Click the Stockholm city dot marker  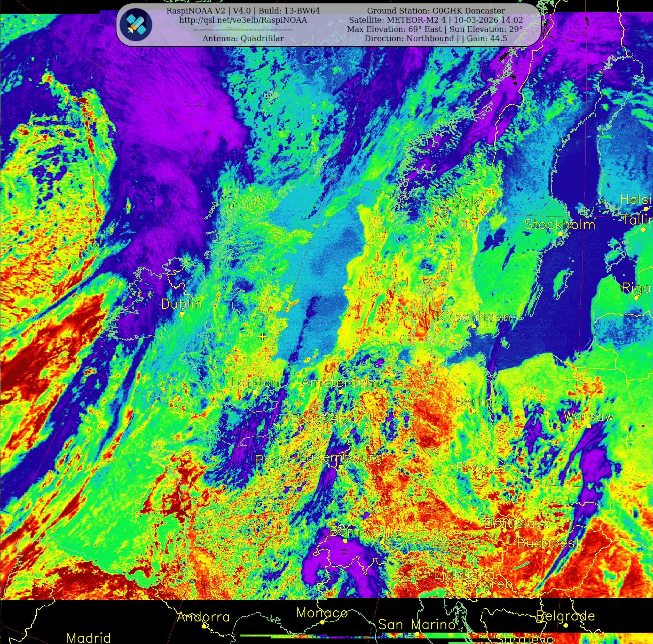tap(560, 234)
